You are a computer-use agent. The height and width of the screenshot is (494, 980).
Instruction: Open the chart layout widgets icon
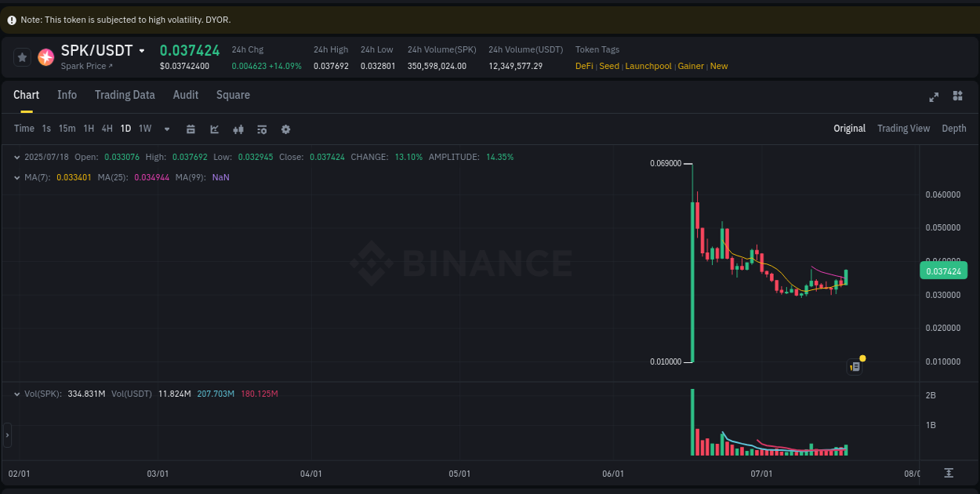pos(957,96)
